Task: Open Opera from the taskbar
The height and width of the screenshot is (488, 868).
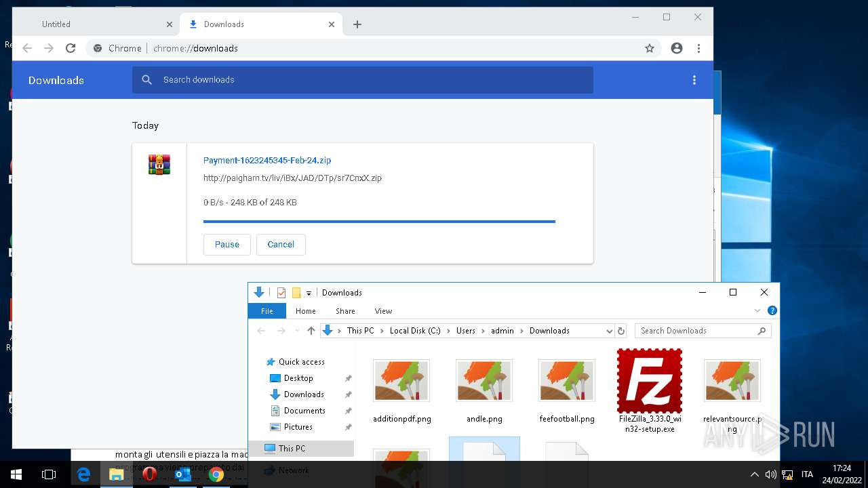Action: (x=150, y=474)
